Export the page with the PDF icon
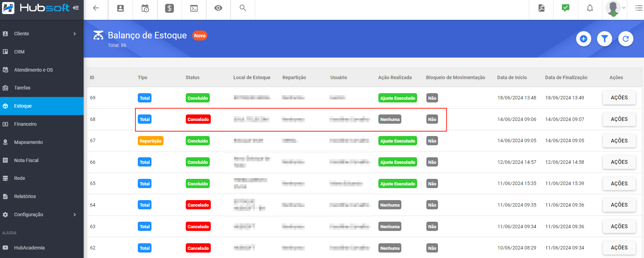 [x=542, y=8]
